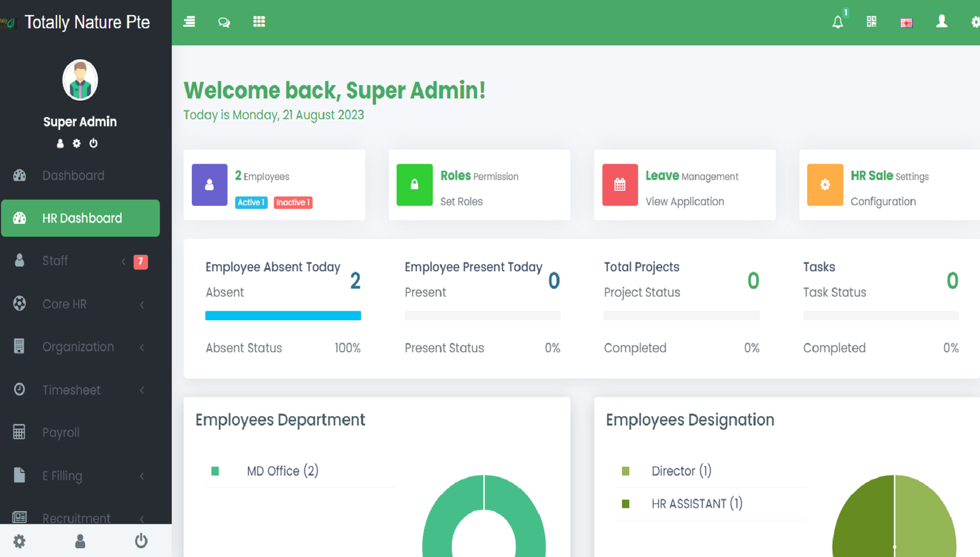This screenshot has width=980, height=557.
Task: Click the Tasks title
Action: tap(819, 267)
